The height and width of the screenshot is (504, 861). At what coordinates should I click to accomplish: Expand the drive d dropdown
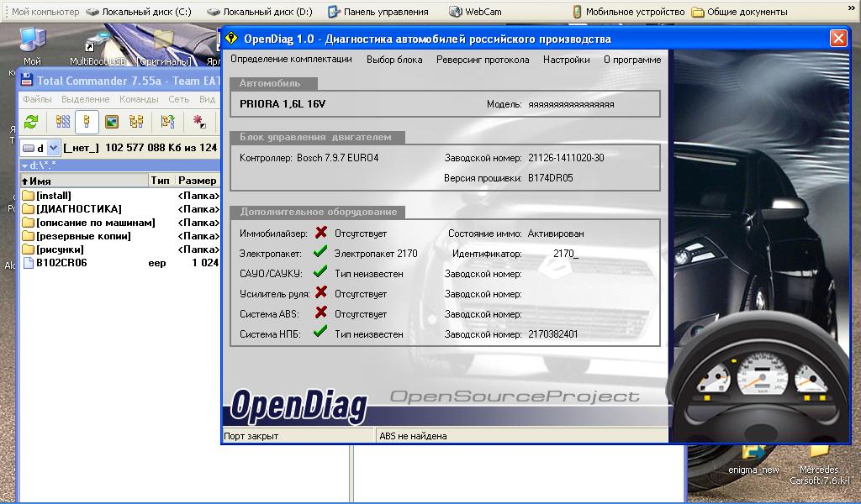click(x=53, y=148)
